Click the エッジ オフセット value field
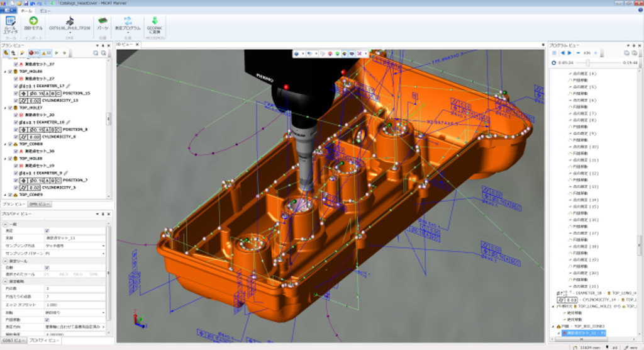Image resolution: width=644 pixels, height=350 pixels. pos(75,305)
